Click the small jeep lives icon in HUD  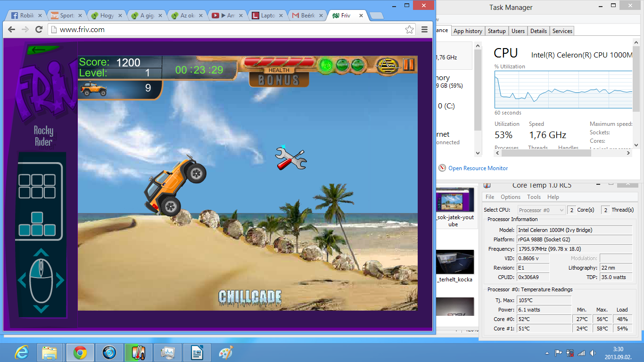point(94,89)
